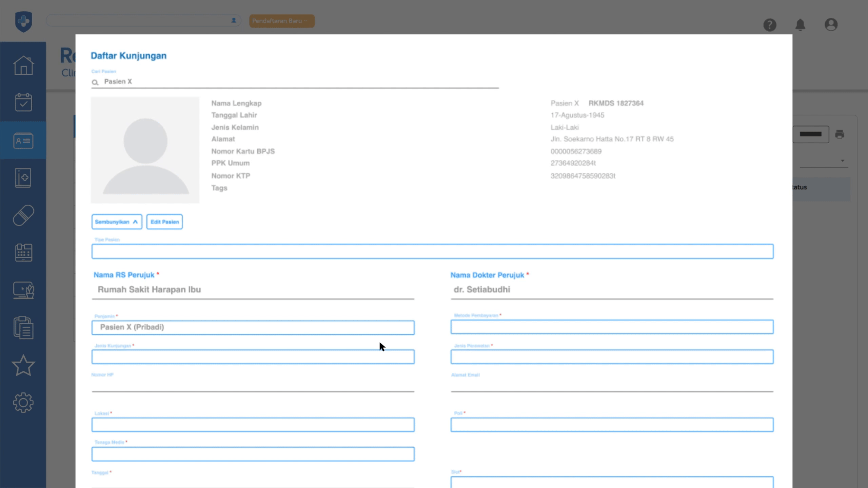This screenshot has width=868, height=488.
Task: Expand the Metode Pembayaran dropdown
Action: [x=612, y=327]
